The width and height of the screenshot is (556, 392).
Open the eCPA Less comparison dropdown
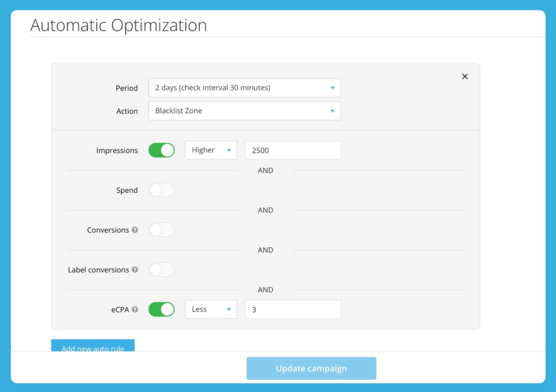pos(211,309)
